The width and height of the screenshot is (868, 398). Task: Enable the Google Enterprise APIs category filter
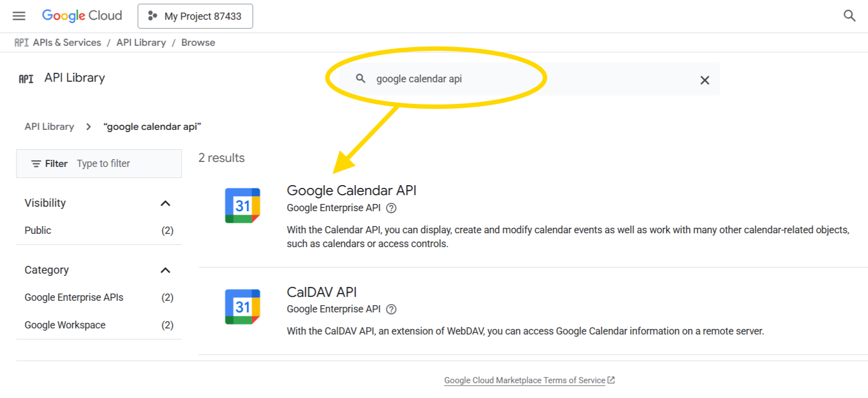click(73, 297)
